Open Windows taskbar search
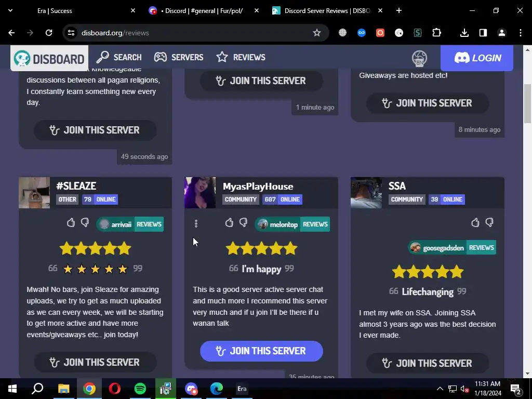This screenshot has height=399, width=532. pyautogui.click(x=37, y=389)
